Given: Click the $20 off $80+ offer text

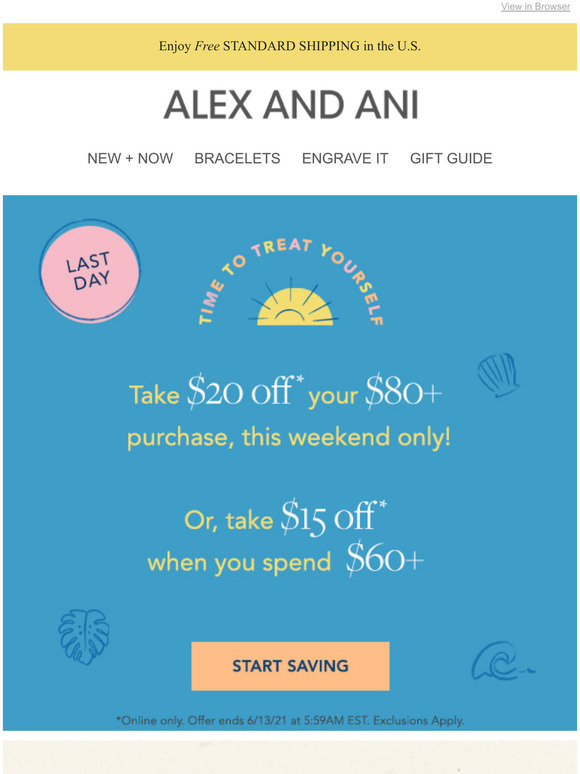Looking at the screenshot, I should point(285,393).
